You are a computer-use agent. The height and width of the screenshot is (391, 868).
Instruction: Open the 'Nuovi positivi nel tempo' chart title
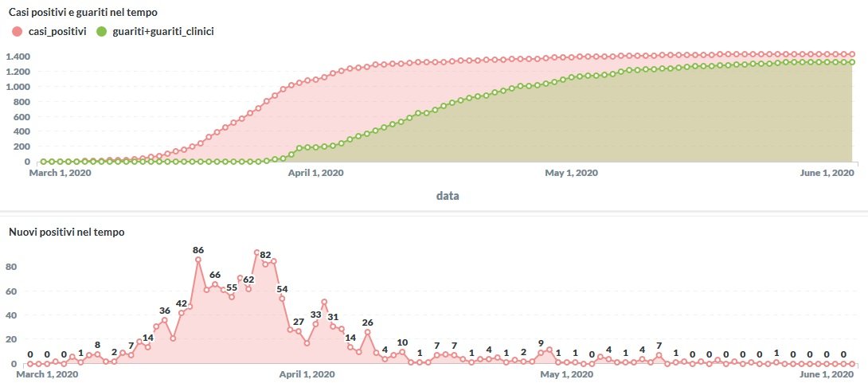66,232
